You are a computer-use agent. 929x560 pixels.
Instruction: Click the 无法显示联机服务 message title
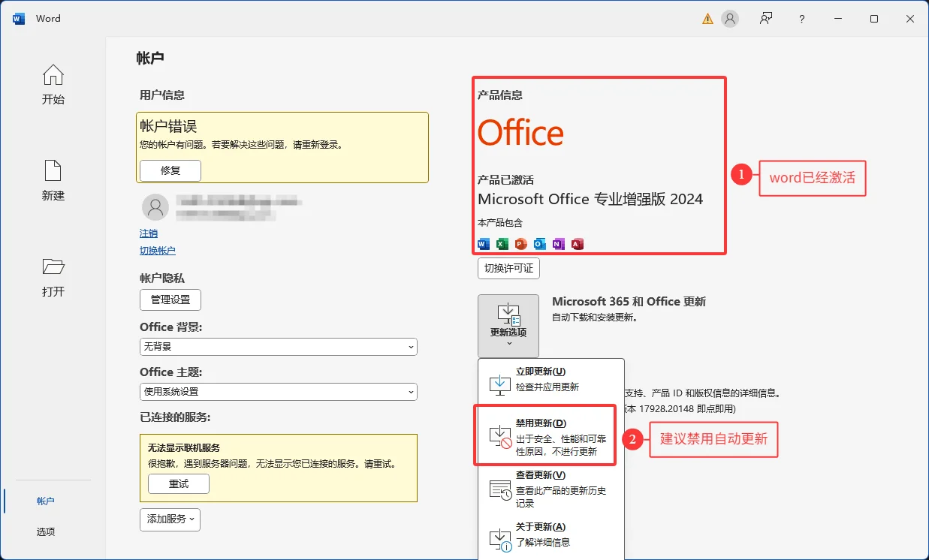pos(184,448)
